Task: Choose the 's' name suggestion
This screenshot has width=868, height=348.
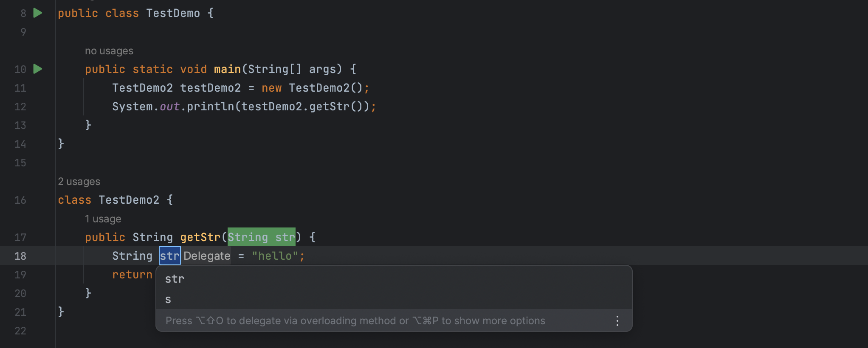Action: pyautogui.click(x=168, y=300)
